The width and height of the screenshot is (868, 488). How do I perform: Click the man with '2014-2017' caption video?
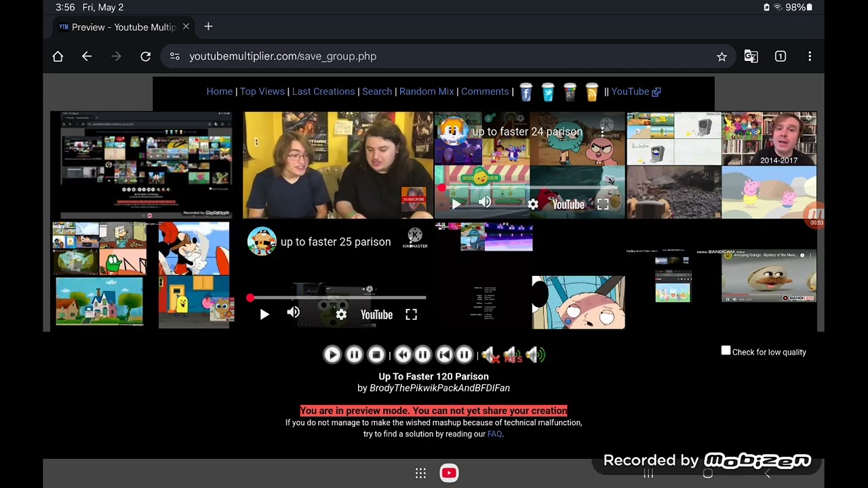[769, 139]
